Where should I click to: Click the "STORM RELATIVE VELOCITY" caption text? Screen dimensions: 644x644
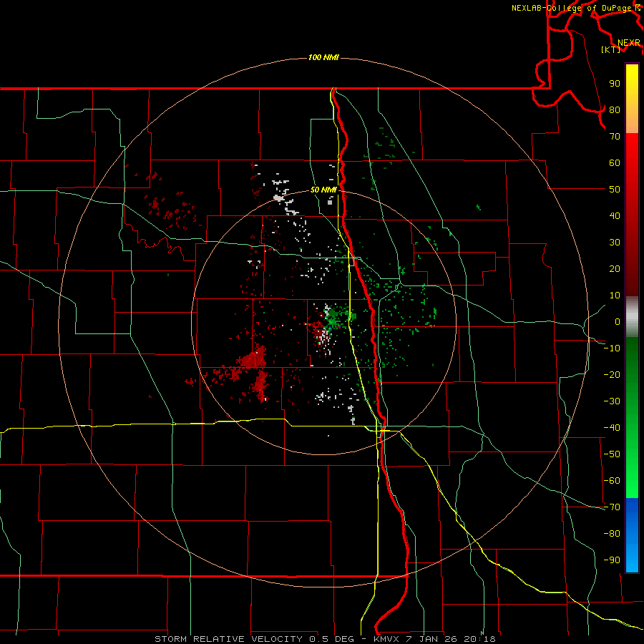click(230, 639)
